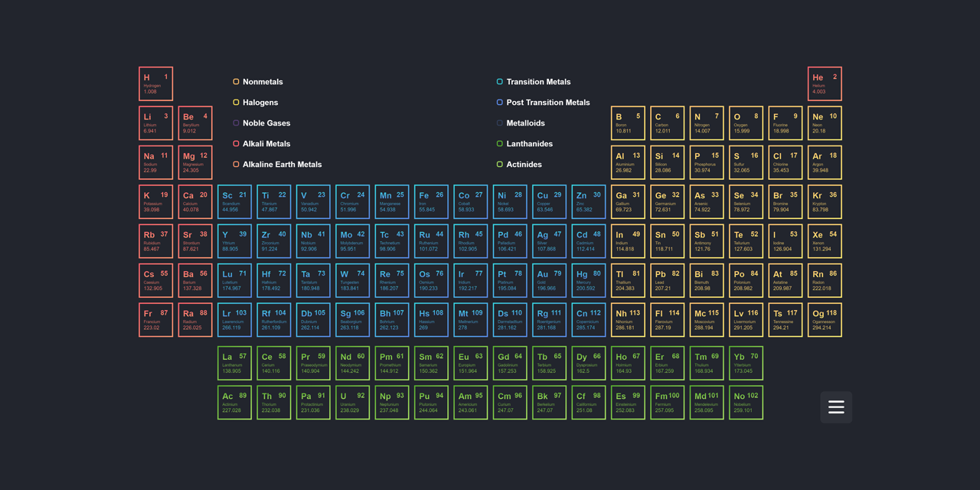Toggle the Halogens legend checkbox

tap(236, 103)
